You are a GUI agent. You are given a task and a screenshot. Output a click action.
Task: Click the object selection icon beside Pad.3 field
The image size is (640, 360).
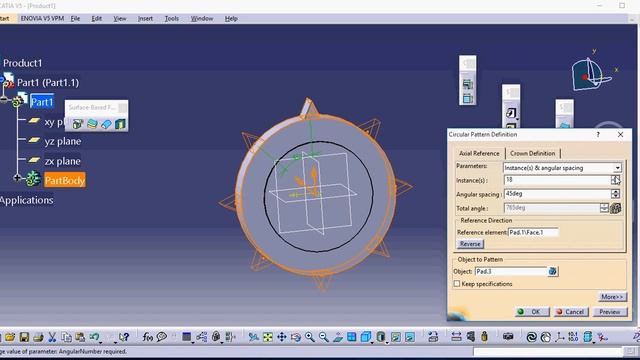[x=553, y=271]
